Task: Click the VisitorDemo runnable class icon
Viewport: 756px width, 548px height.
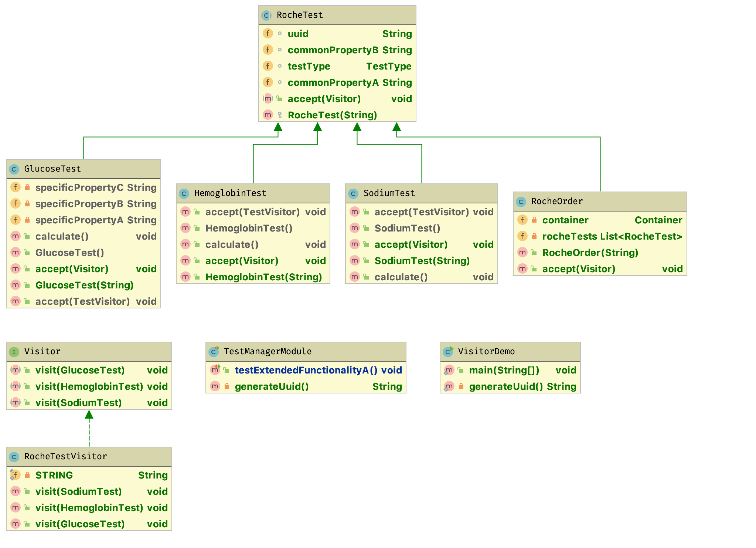Action: [448, 351]
